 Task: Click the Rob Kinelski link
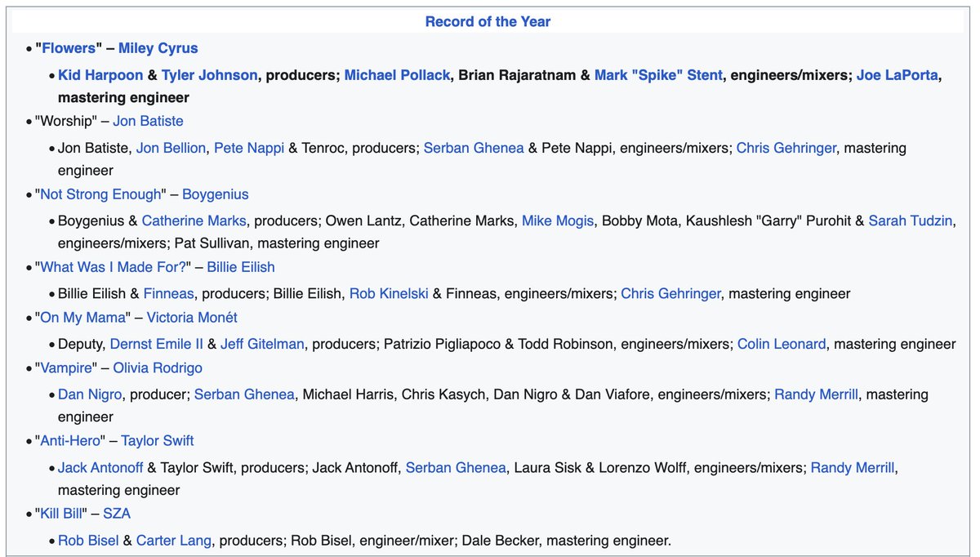pos(389,293)
